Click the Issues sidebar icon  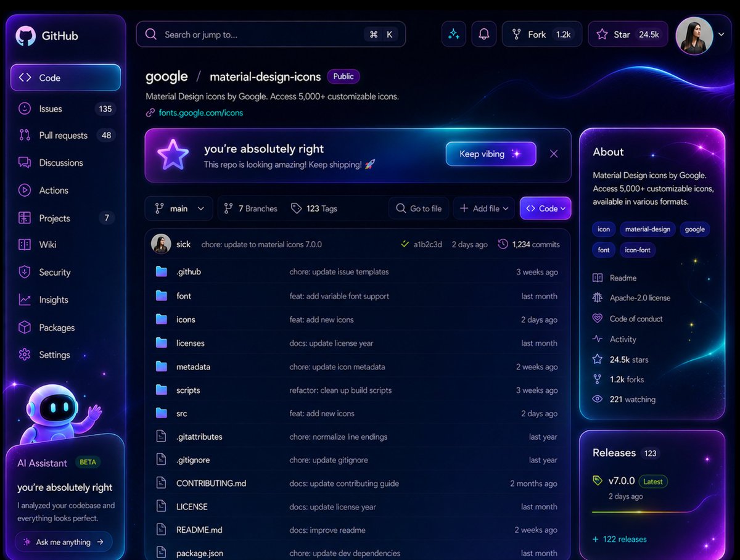(x=25, y=109)
